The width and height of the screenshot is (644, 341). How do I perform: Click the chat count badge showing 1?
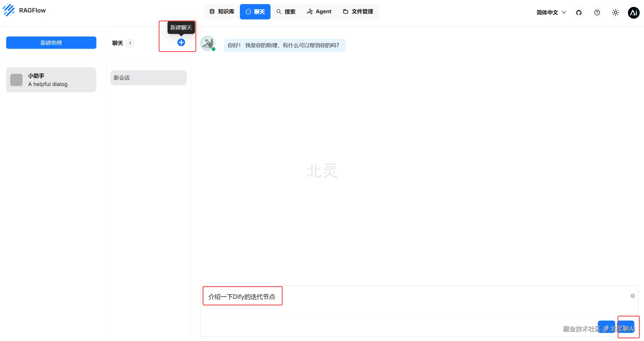130,43
